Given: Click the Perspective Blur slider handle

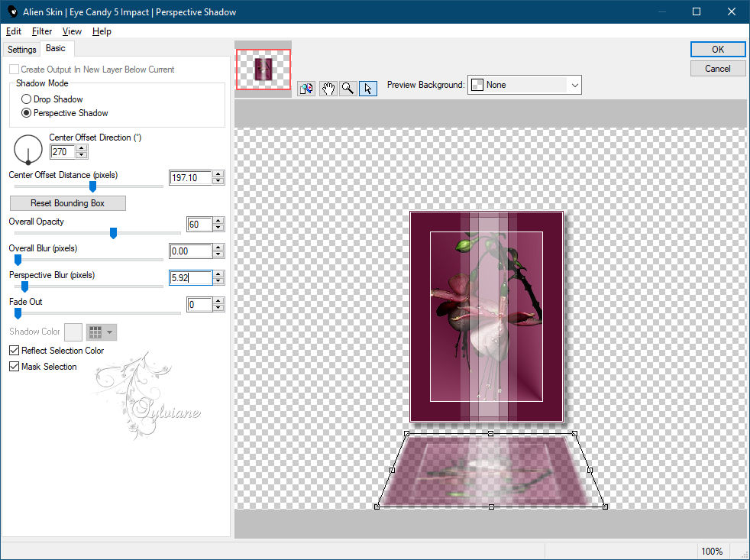Looking at the screenshot, I should 25,286.
